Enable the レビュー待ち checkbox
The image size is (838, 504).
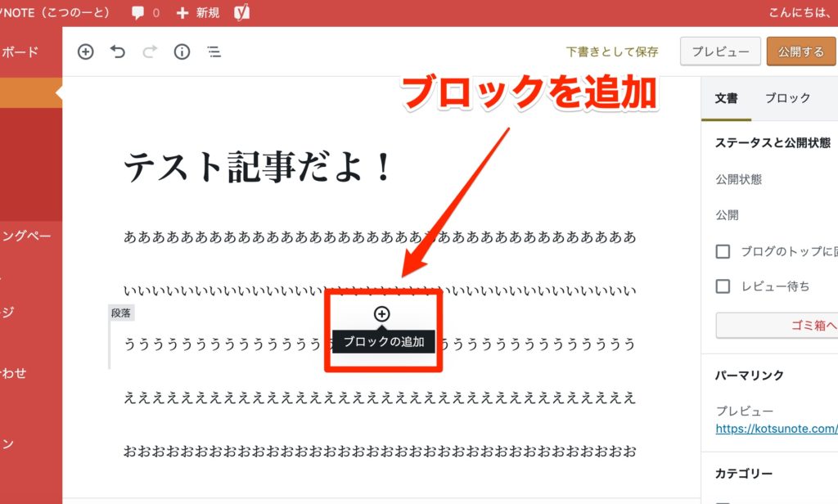point(723,286)
